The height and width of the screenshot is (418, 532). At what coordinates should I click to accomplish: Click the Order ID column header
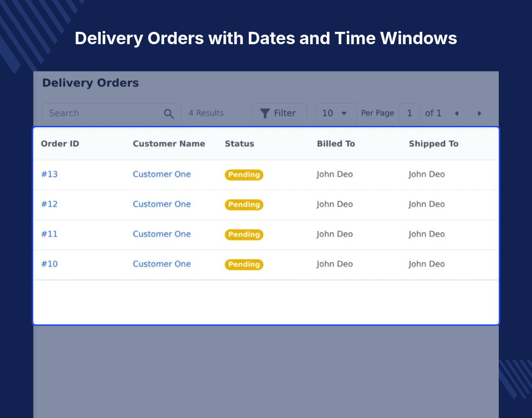tap(60, 143)
